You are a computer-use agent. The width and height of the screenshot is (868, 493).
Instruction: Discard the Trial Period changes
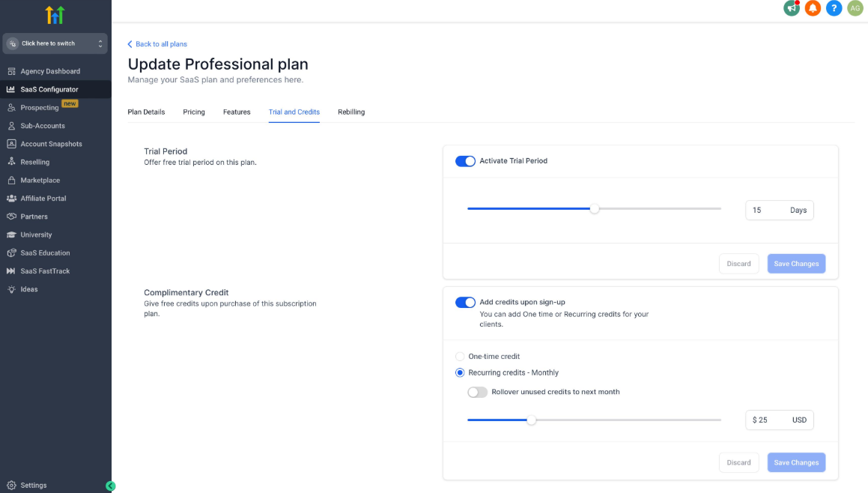click(x=739, y=264)
